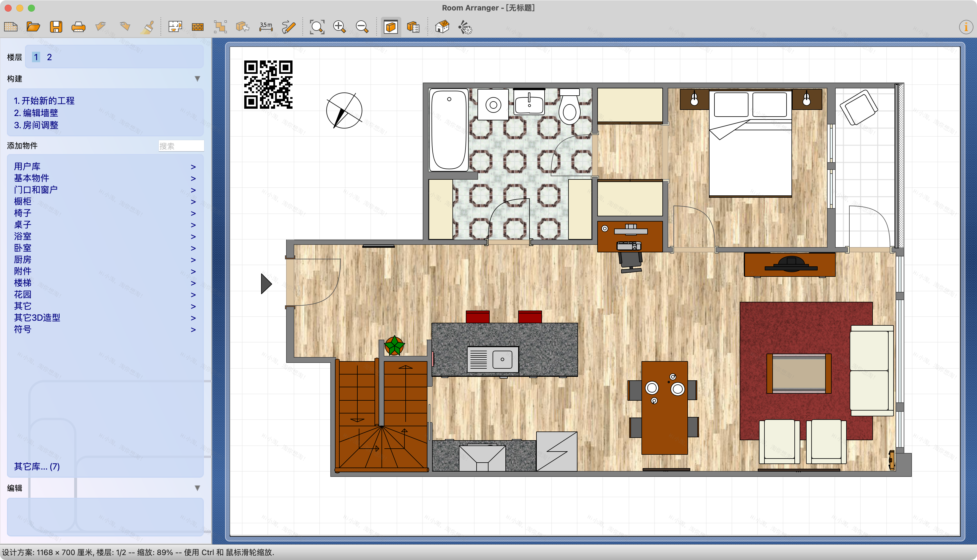This screenshot has height=560, width=977.
Task: Print the current floor plan
Action: [79, 26]
